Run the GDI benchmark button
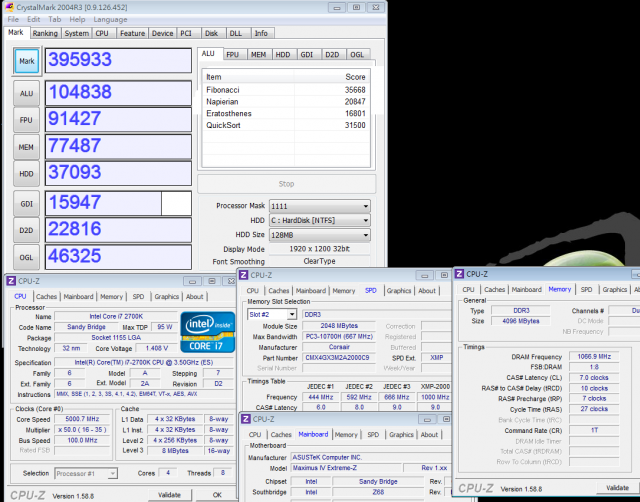 tap(27, 204)
